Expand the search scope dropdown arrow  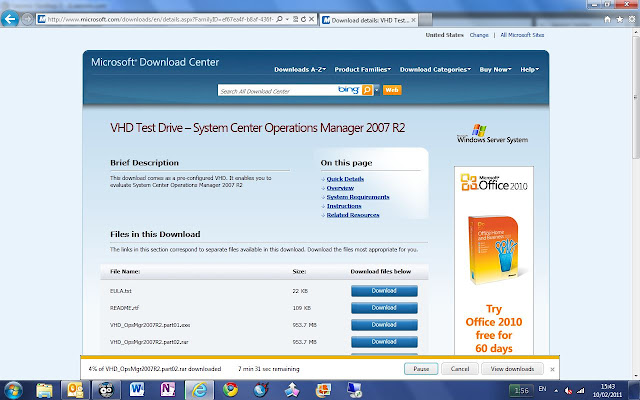pyautogui.click(x=376, y=90)
